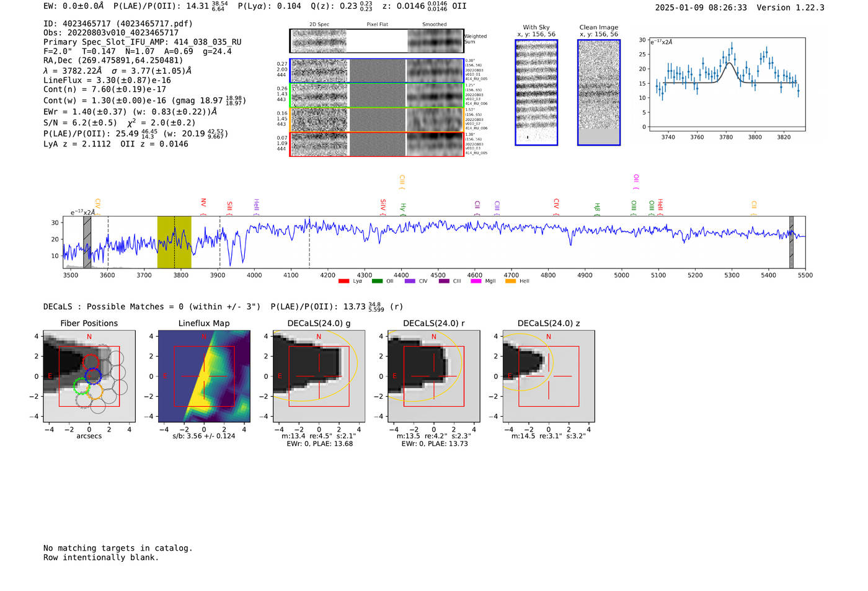The width and height of the screenshot is (868, 591).
Task: Click the ID 4023465717 text line
Action: pos(118,24)
